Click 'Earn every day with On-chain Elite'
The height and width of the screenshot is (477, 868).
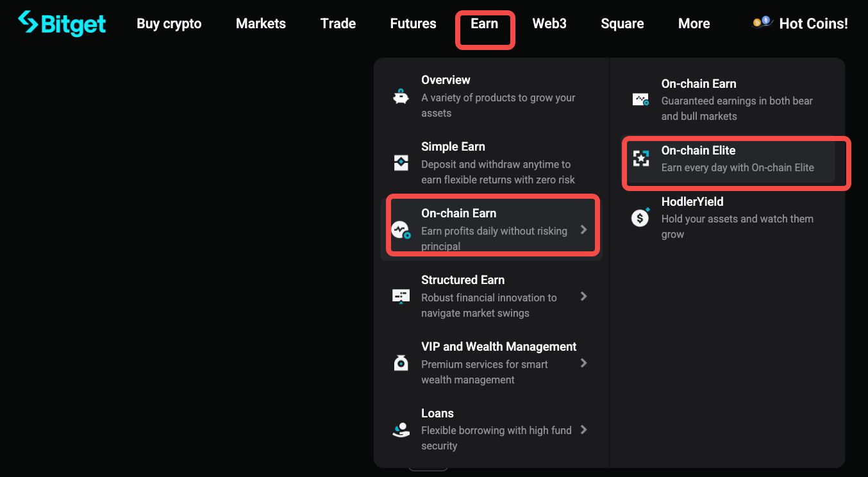738,167
